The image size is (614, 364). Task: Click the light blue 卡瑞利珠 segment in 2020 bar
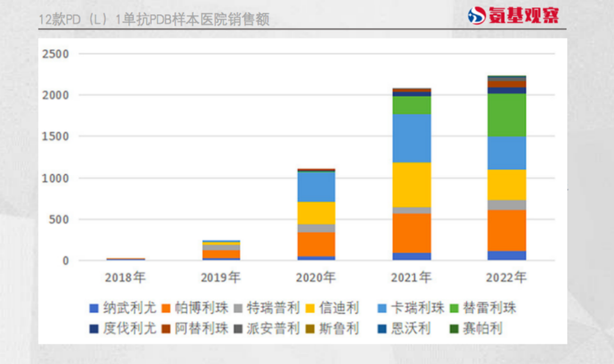[x=316, y=187]
